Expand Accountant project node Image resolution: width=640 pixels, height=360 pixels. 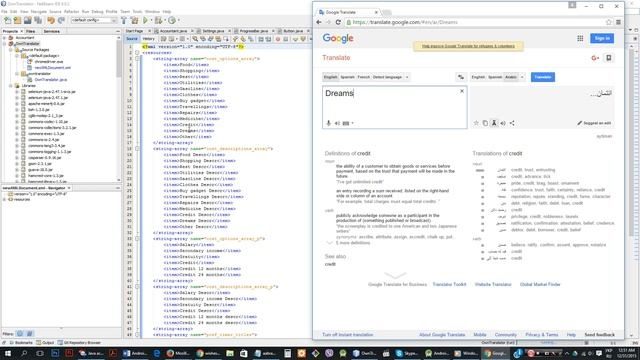tap(4, 38)
